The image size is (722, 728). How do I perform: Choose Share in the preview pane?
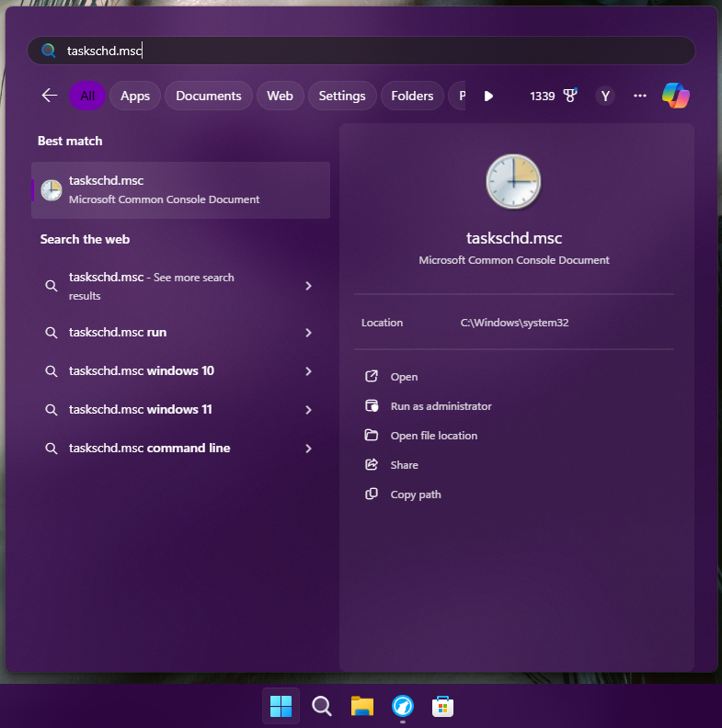point(404,465)
